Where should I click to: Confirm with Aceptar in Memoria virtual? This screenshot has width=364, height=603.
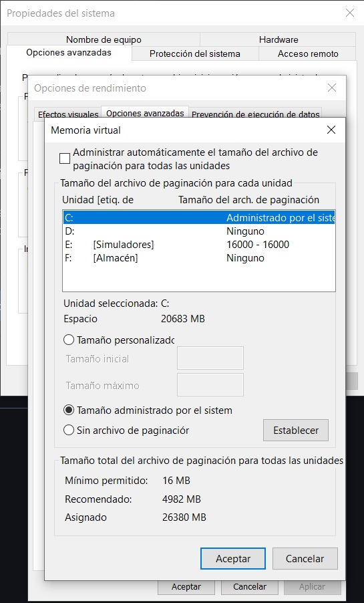[233, 558]
